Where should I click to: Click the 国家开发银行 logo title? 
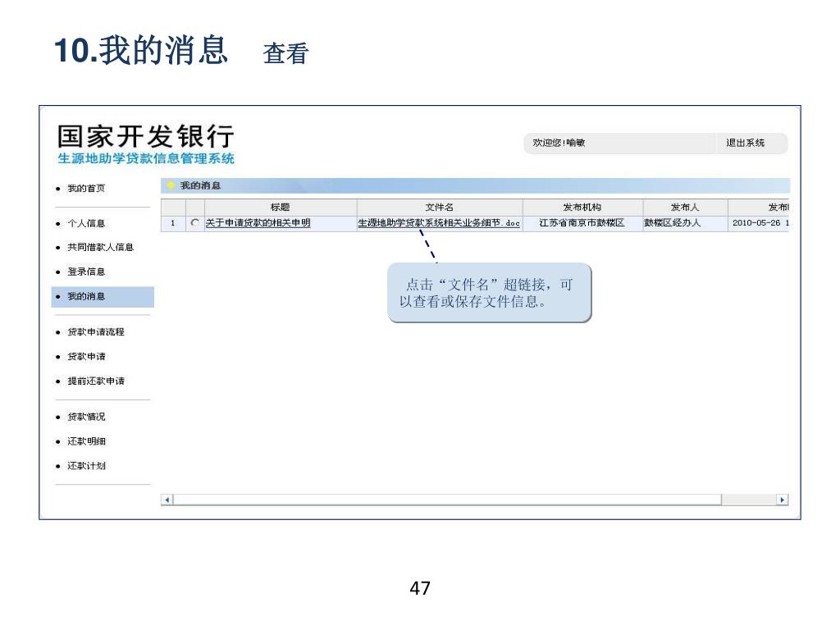click(x=145, y=136)
